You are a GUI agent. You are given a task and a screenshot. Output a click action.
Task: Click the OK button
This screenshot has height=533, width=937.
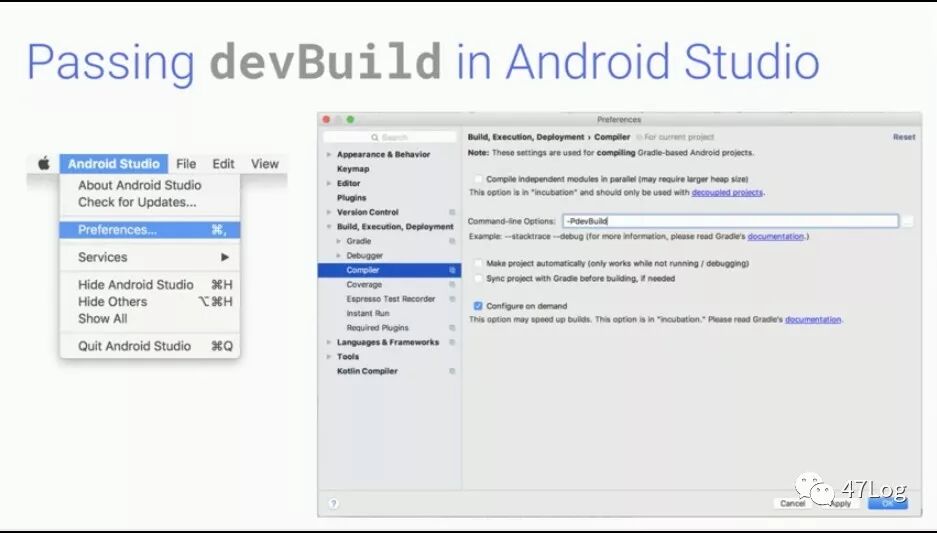pos(888,504)
